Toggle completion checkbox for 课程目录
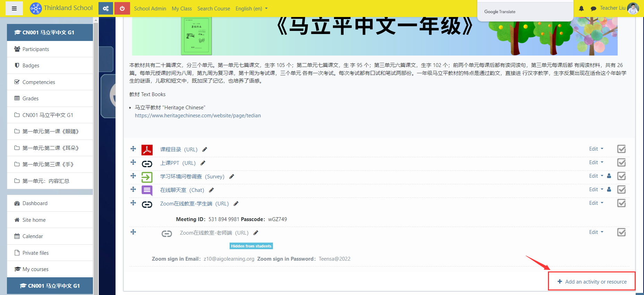The image size is (644, 295). coord(621,149)
